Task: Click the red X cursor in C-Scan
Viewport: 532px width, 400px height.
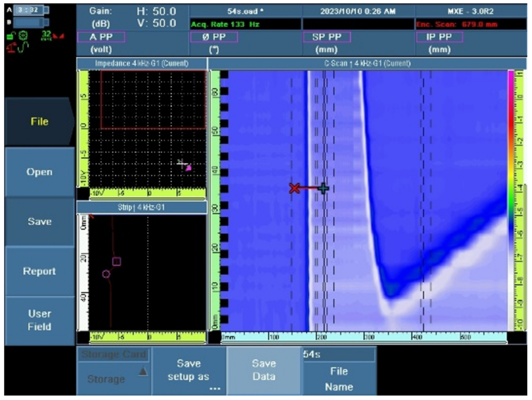Action: tap(294, 188)
